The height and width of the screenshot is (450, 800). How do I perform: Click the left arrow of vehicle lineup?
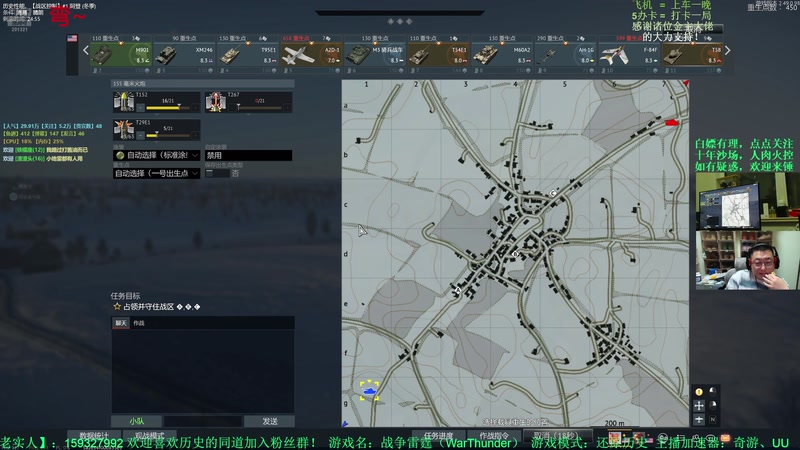coord(86,50)
